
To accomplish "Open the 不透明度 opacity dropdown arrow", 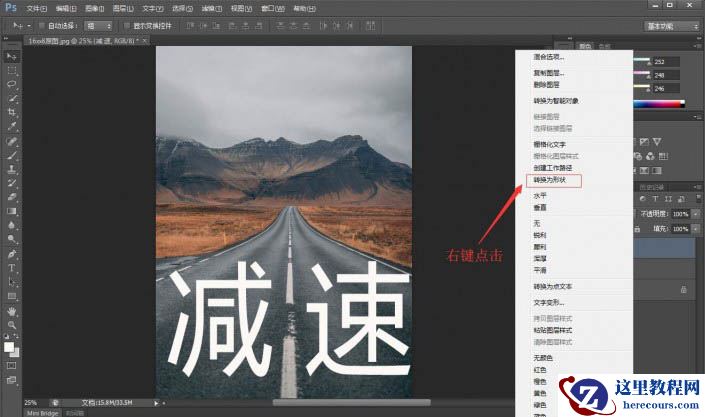I will click(696, 214).
